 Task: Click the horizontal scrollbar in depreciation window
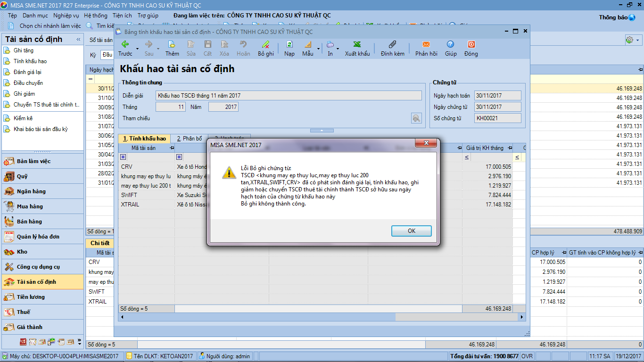tap(322, 317)
